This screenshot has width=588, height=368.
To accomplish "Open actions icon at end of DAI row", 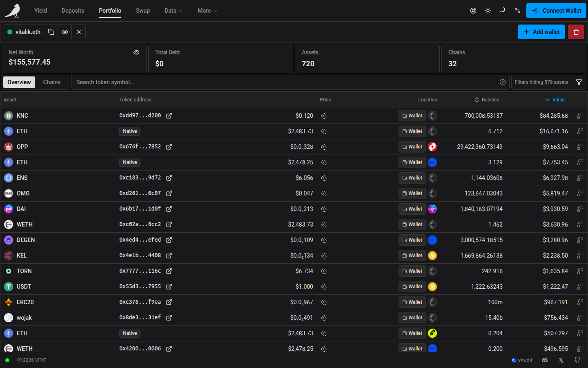I will pyautogui.click(x=580, y=209).
